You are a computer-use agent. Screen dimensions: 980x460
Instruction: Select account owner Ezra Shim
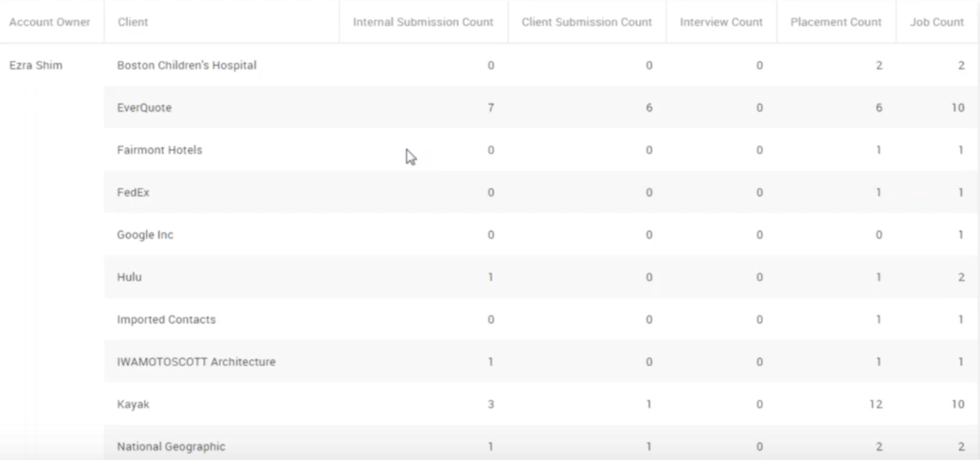[36, 66]
